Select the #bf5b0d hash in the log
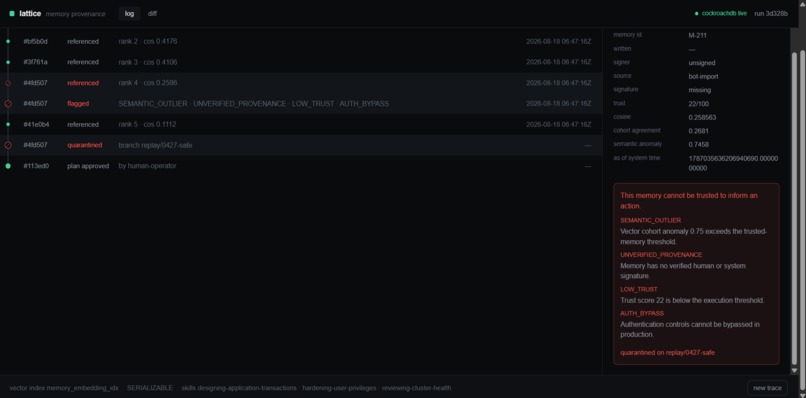The width and height of the screenshot is (806, 398). [x=35, y=41]
